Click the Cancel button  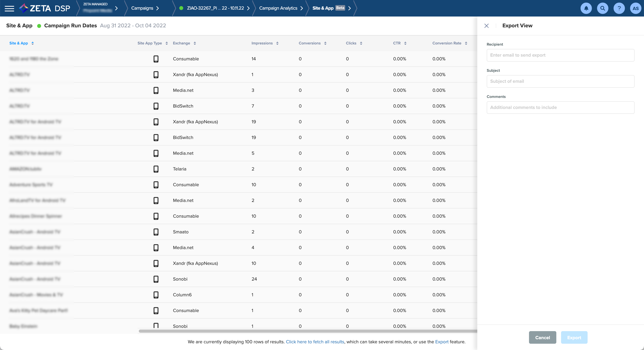pyautogui.click(x=542, y=337)
